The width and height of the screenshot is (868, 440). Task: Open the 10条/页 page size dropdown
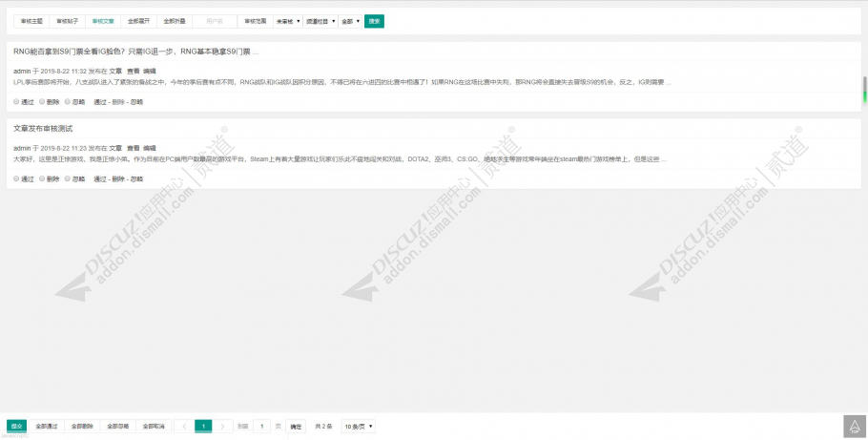click(x=358, y=426)
